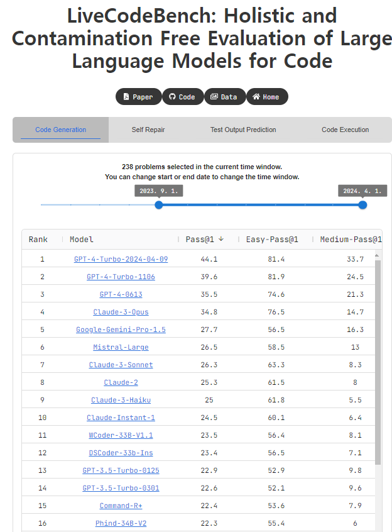Open the Command-R+ model link
The height and width of the screenshot is (532, 392).
121,506
